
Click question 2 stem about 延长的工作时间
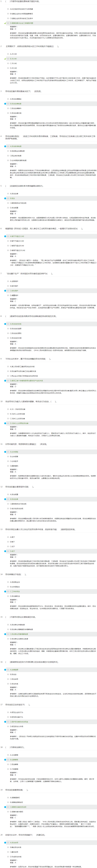pyautogui.click(x=32, y=46)
